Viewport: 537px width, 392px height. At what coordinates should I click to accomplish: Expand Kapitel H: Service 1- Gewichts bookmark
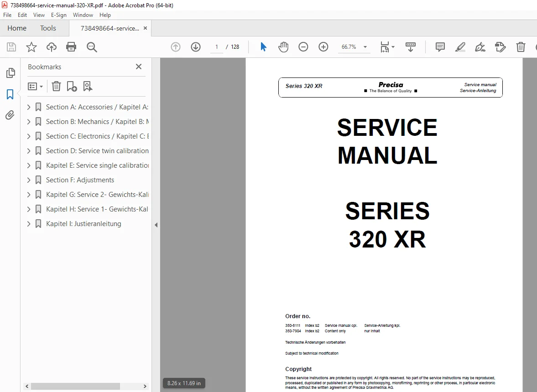[x=29, y=209]
